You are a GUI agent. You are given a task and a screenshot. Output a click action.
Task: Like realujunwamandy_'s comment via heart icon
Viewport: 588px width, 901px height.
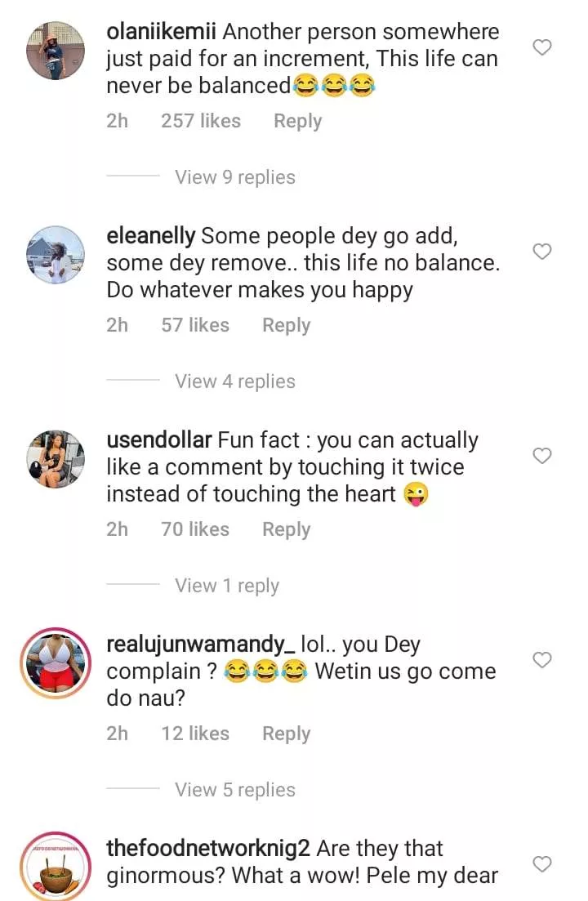(x=542, y=659)
